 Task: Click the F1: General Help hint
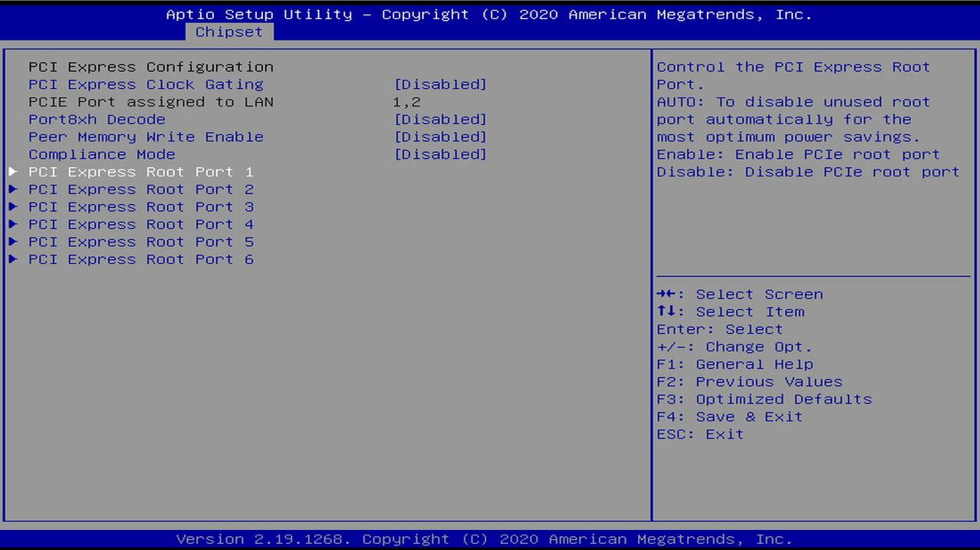tap(735, 364)
